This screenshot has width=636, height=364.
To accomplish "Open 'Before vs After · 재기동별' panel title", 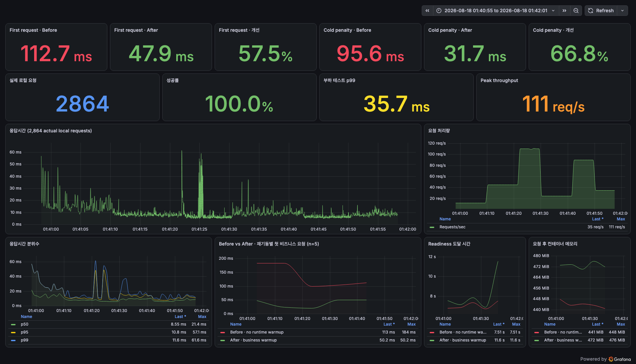I will coord(269,244).
